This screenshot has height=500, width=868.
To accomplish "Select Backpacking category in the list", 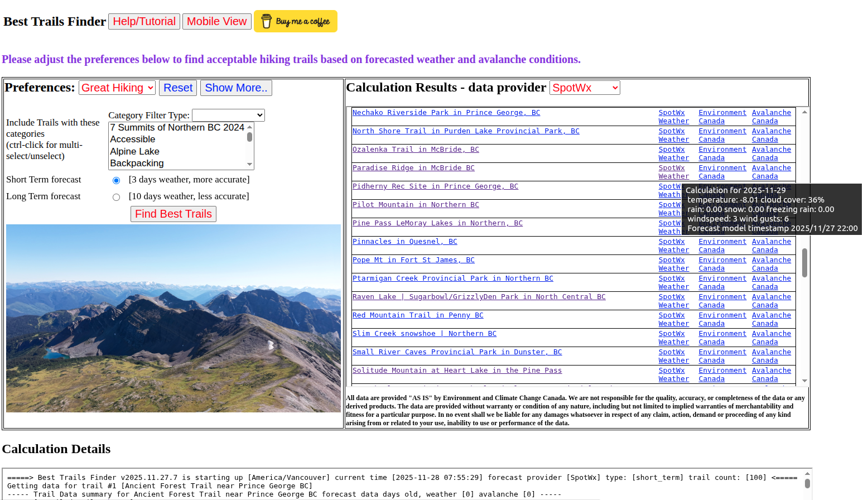I will [x=137, y=163].
